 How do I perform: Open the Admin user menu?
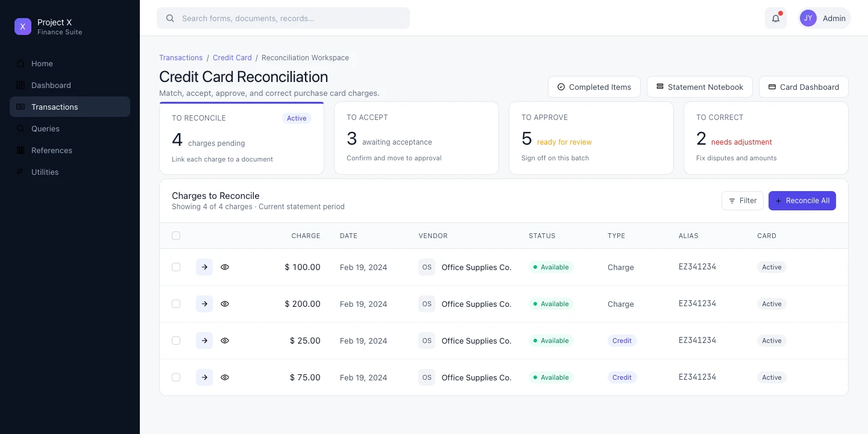tap(824, 18)
